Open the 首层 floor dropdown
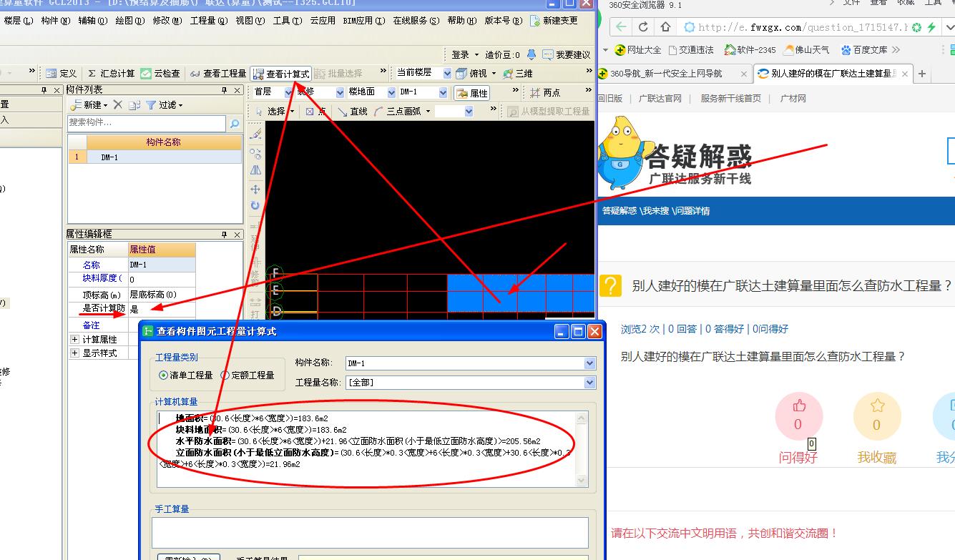Screen dimensions: 955x560 pyautogui.click(x=289, y=93)
